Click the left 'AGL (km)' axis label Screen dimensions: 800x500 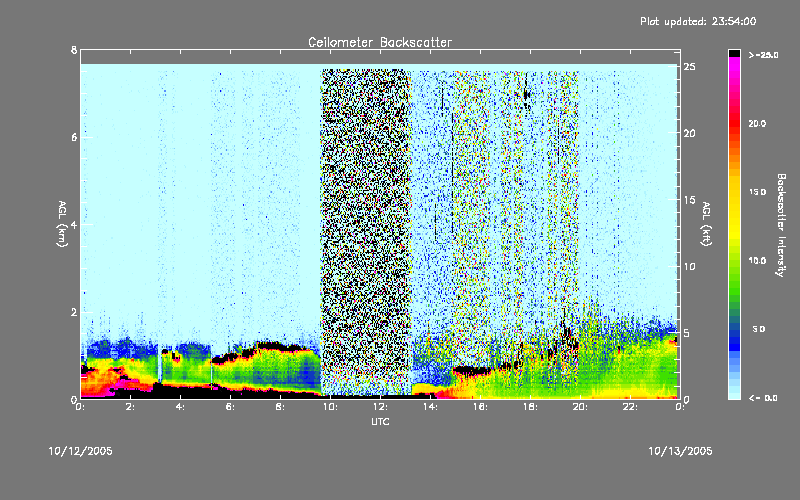tap(62, 224)
